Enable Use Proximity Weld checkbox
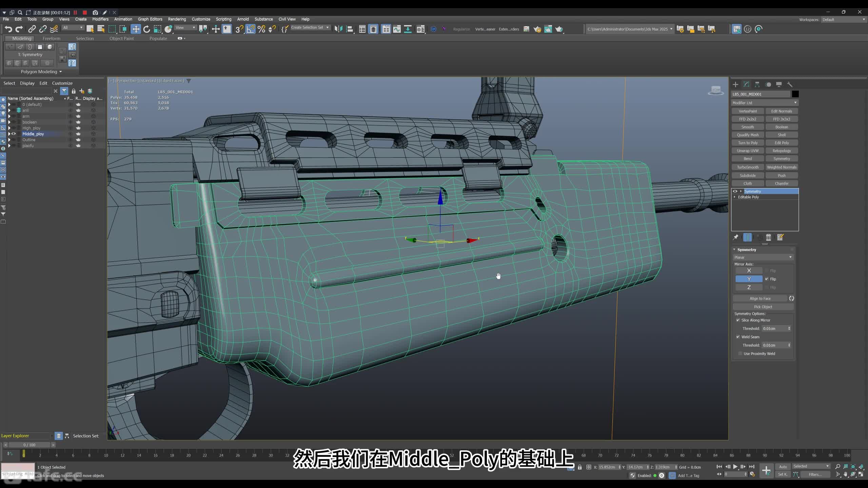The height and width of the screenshot is (488, 868). click(740, 353)
